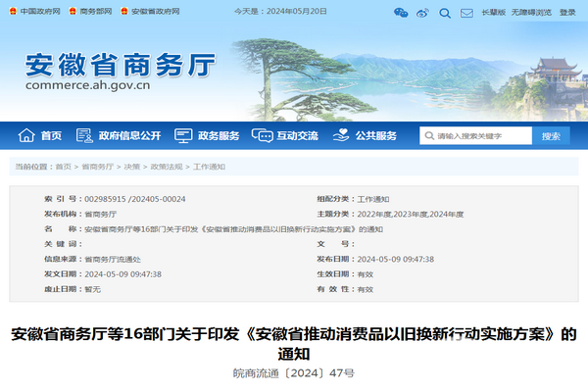This screenshot has width=588, height=392.
Task: Switch to 长辈版 elder mode
Action: tap(493, 13)
